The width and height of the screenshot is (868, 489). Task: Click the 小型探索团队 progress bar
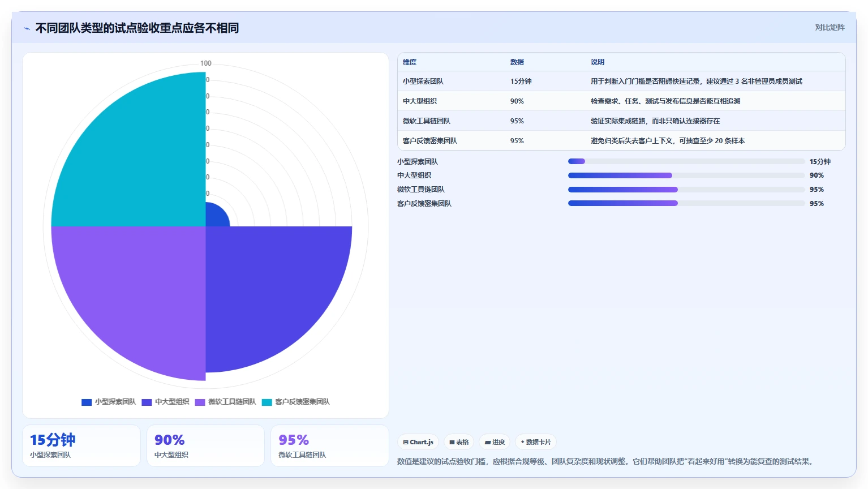tap(686, 161)
